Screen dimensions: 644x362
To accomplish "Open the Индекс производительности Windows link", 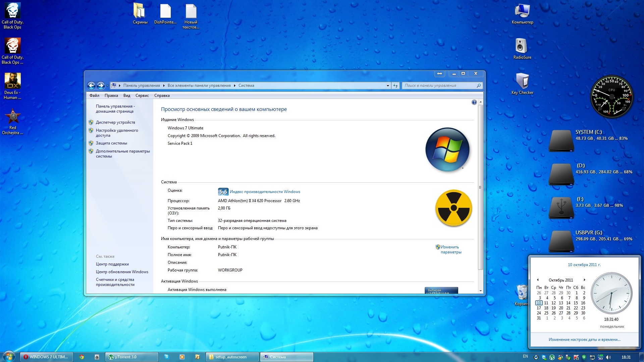I will pos(265,192).
